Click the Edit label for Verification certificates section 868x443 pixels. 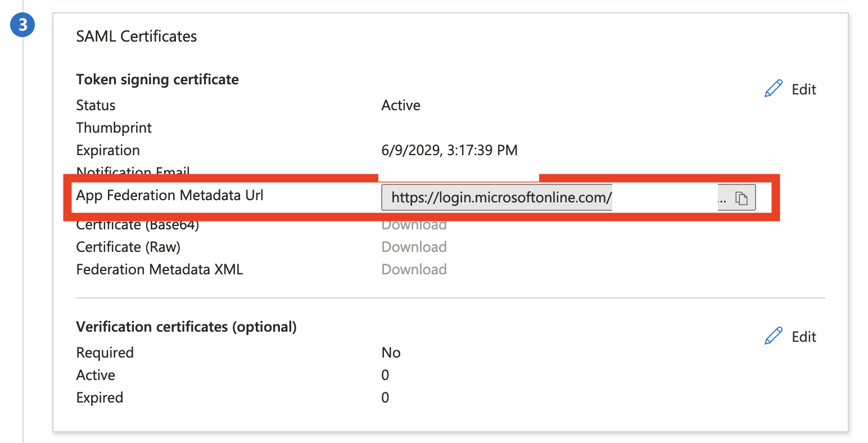803,336
